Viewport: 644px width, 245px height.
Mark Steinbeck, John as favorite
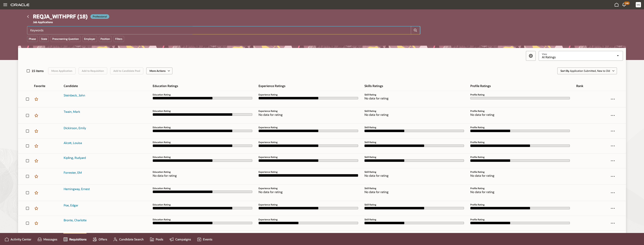coord(36,99)
